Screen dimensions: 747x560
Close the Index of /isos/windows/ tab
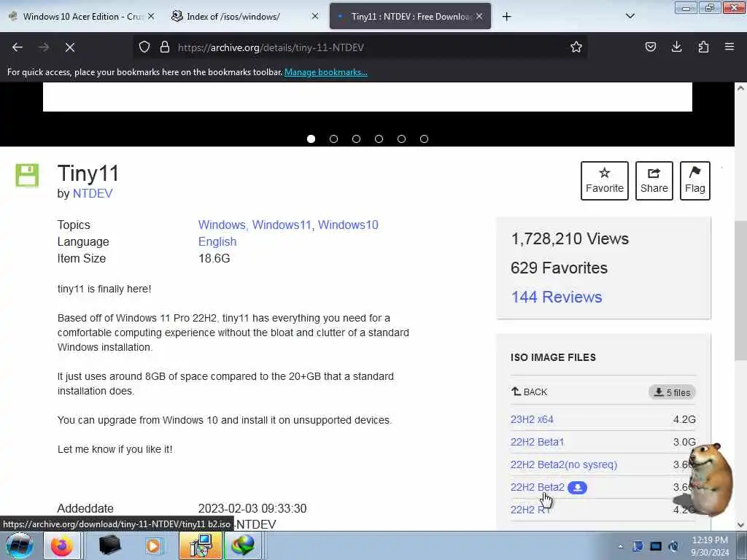[315, 16]
